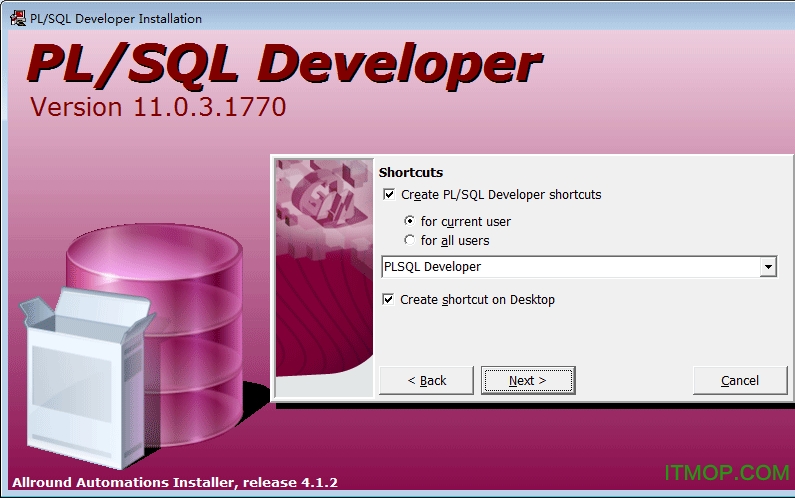Uncheck Create PL/SQL Developer shortcuts
Image resolution: width=795 pixels, height=498 pixels.
click(389, 195)
